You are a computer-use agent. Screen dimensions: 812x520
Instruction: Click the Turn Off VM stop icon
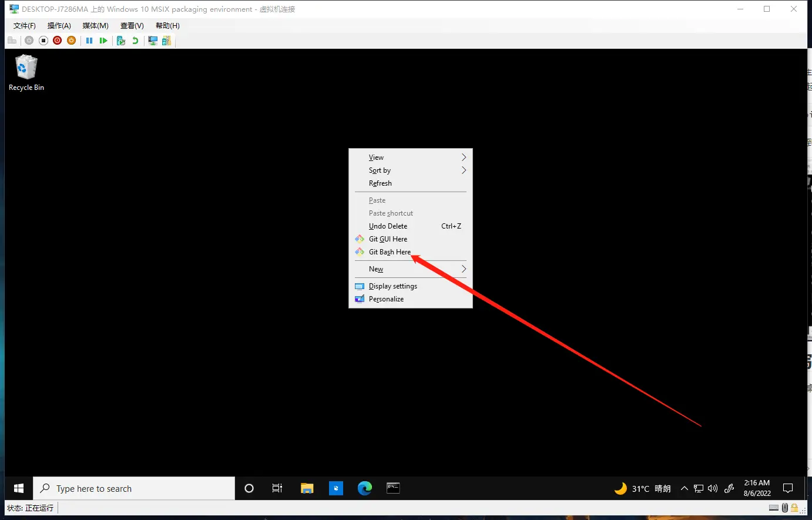pyautogui.click(x=43, y=41)
